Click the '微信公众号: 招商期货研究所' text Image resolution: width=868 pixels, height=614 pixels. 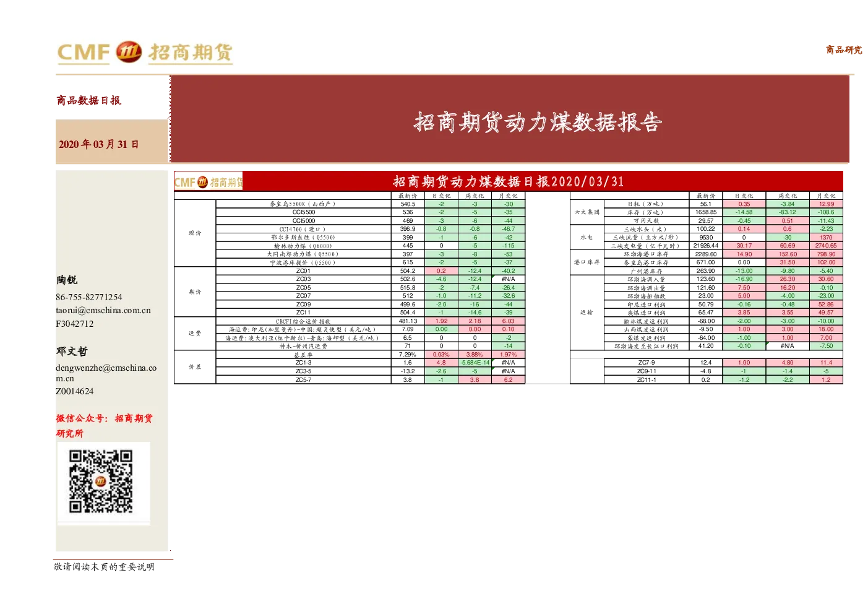coord(104,426)
